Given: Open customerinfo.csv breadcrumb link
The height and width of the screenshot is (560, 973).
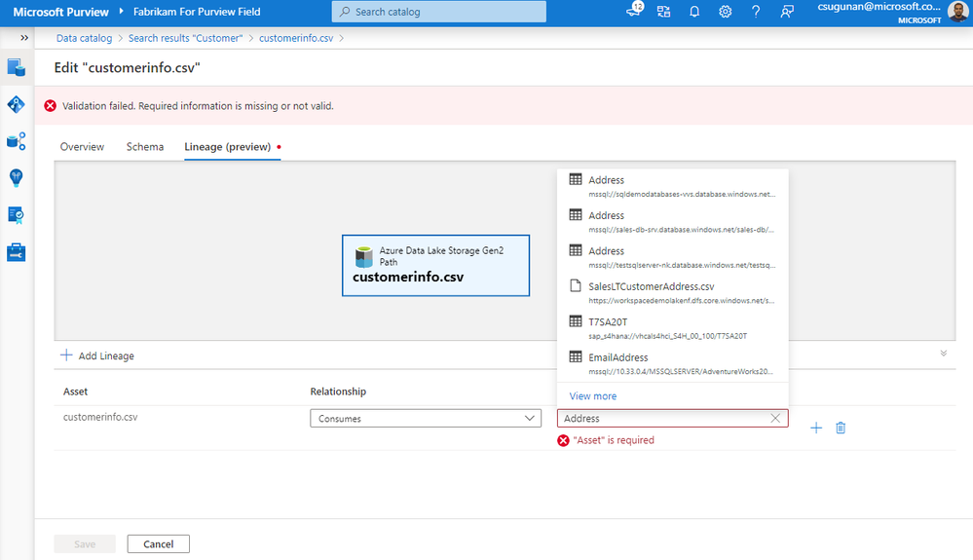Looking at the screenshot, I should [296, 38].
